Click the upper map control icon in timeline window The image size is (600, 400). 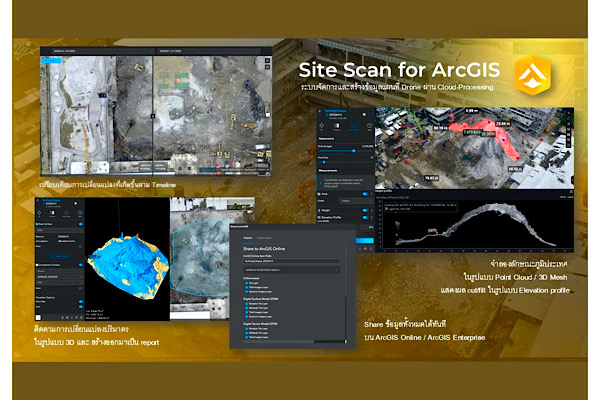pos(267,60)
